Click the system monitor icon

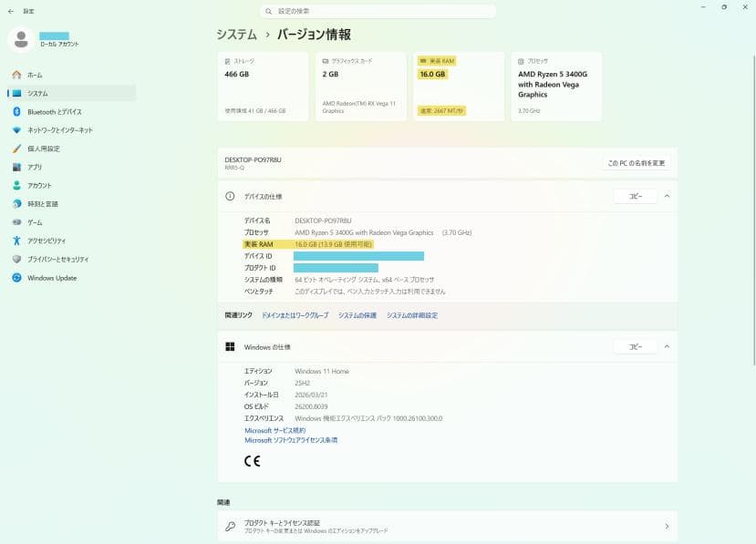[x=17, y=93]
